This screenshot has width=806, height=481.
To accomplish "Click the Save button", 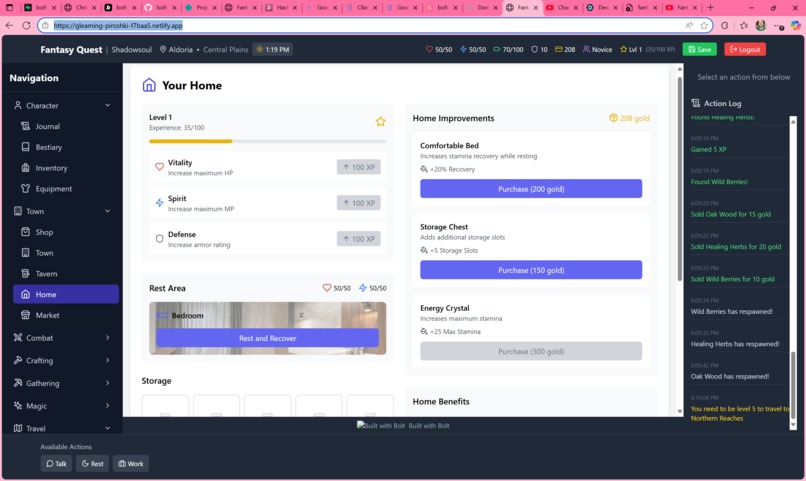I will (x=700, y=49).
